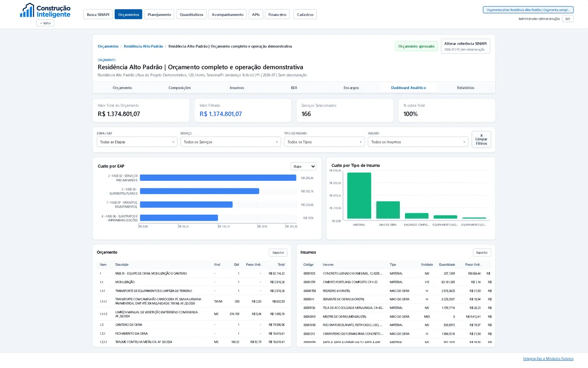The height and width of the screenshot is (368, 588).
Task: Open the Todos os Tipos dropdown
Action: click(324, 142)
